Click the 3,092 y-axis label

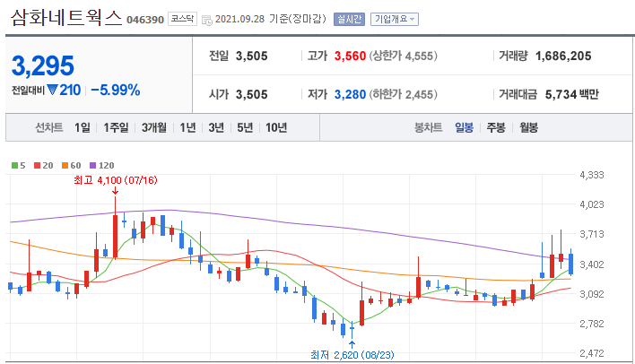coord(592,294)
